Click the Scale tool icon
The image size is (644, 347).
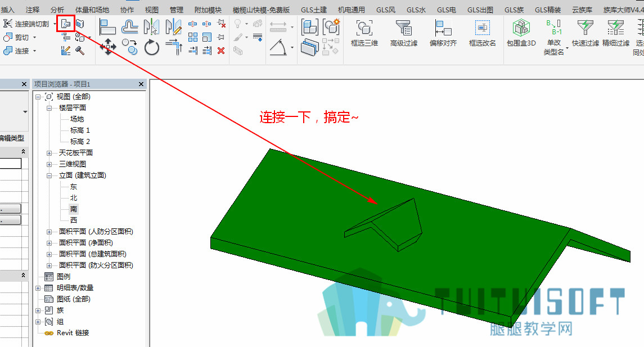206,37
